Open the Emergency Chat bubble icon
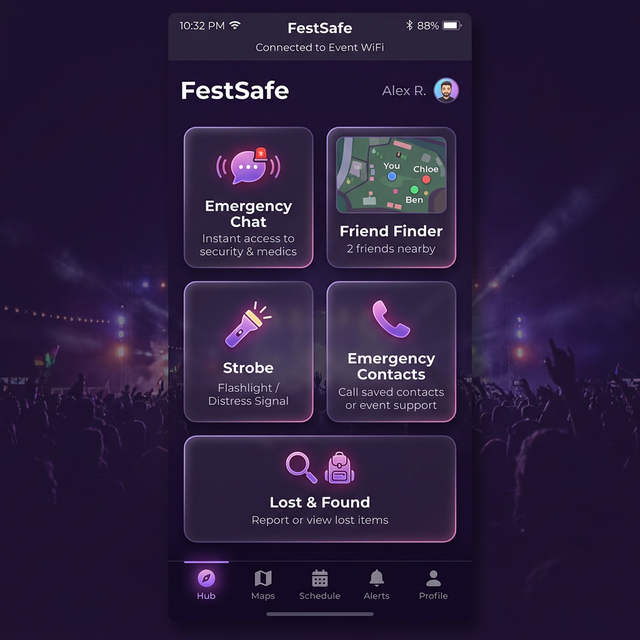This screenshot has height=640, width=640. 248,167
